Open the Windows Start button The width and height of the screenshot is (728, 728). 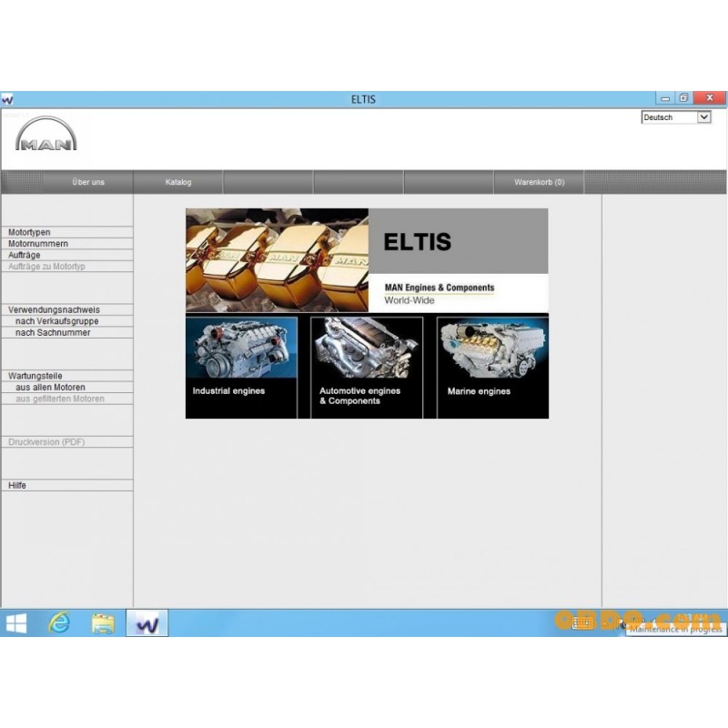(16, 623)
